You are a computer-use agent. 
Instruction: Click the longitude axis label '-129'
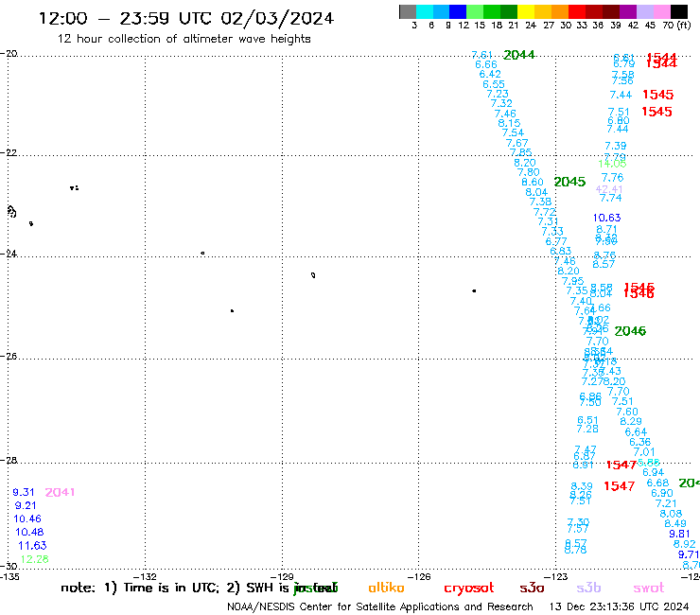pos(282,576)
